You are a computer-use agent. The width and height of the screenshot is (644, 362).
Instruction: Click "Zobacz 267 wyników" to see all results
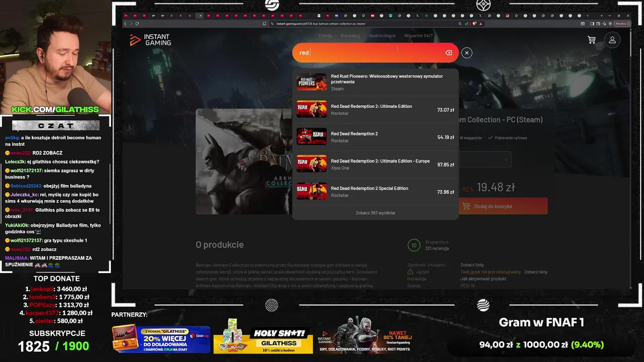pos(375,213)
